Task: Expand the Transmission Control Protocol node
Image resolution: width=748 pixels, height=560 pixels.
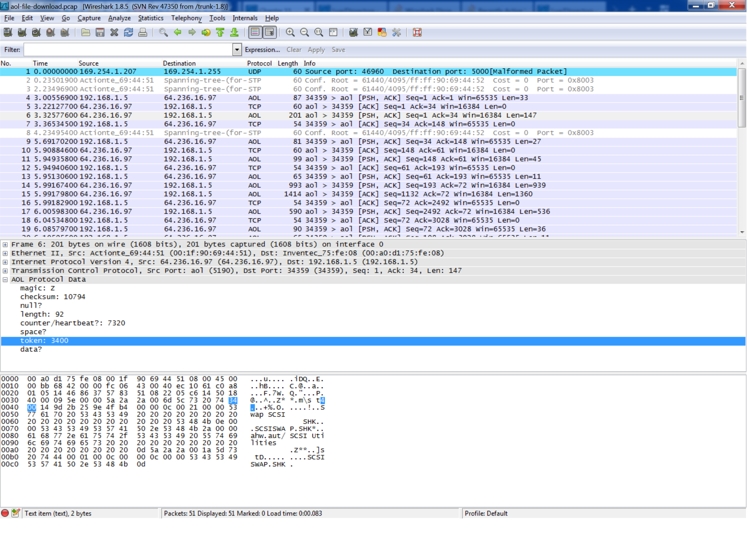Action: coord(5,271)
